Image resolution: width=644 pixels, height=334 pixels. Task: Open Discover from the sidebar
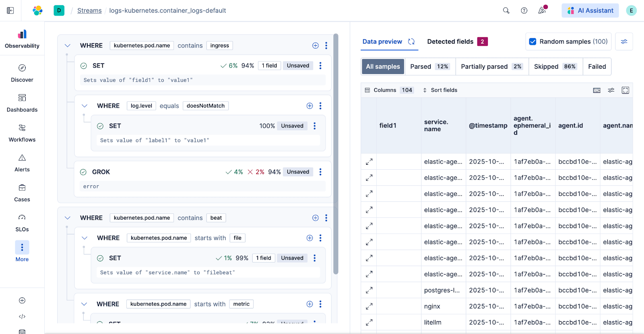pyautogui.click(x=22, y=73)
